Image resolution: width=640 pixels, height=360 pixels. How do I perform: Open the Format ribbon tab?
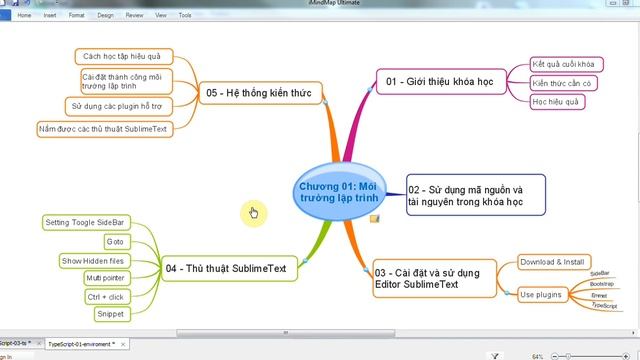click(x=76, y=15)
